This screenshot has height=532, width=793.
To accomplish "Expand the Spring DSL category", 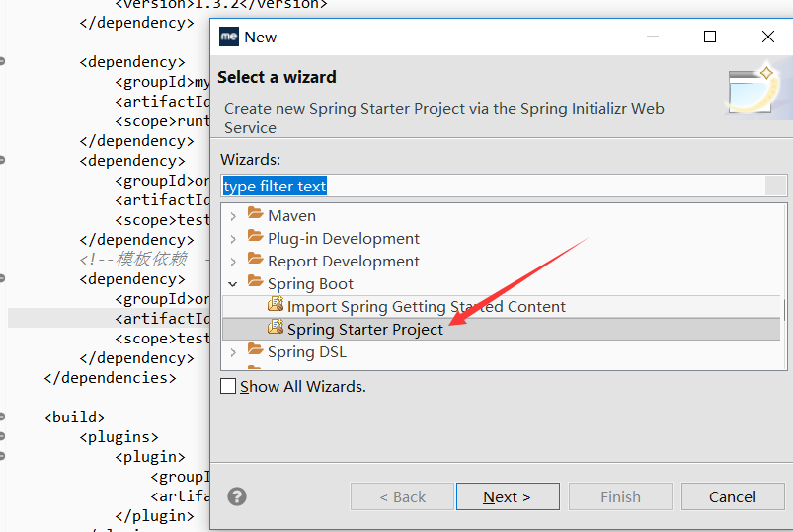I will 233,352.
